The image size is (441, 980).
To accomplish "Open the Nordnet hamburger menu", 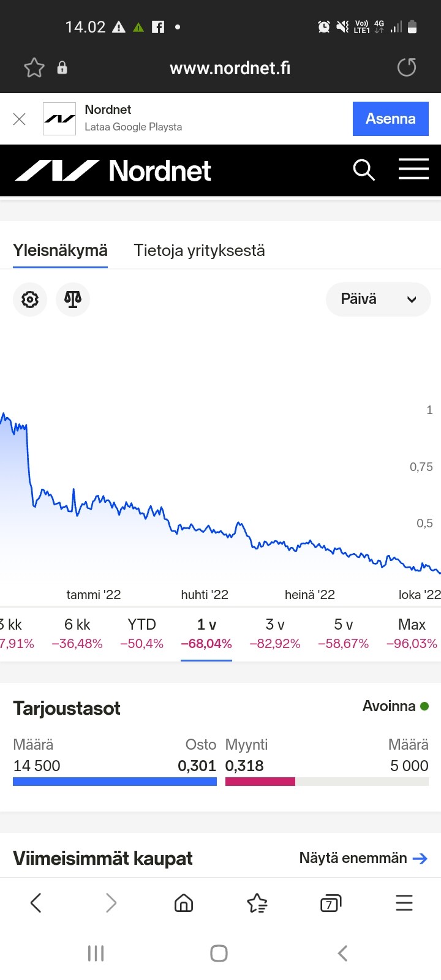I will pos(413,170).
